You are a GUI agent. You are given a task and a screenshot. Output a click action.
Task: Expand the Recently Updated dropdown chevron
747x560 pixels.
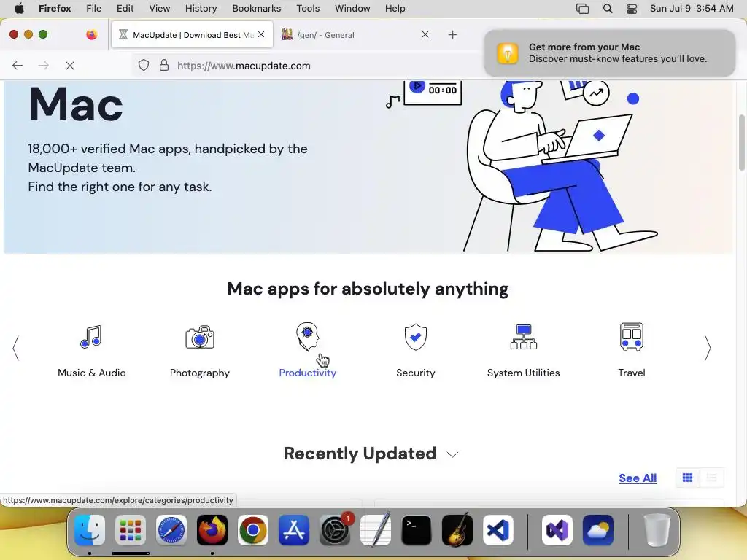coord(452,454)
